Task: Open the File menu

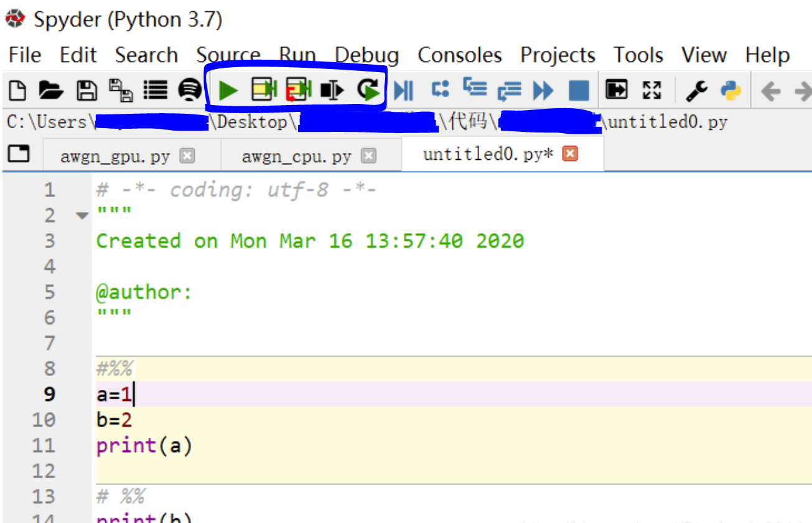Action: (25, 55)
